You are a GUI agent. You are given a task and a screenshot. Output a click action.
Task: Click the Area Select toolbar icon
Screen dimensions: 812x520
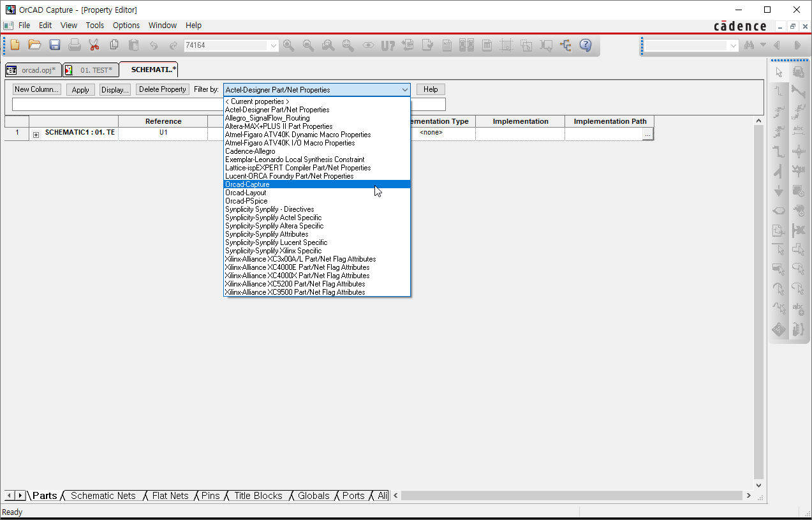pyautogui.click(x=526, y=45)
